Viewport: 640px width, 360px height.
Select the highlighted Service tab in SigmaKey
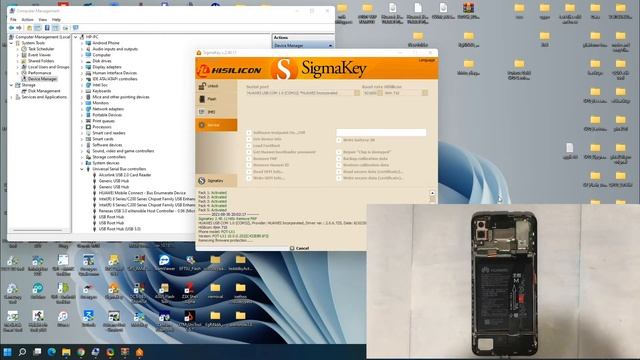216,125
